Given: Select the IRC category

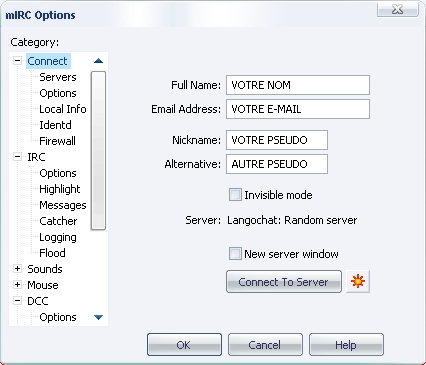Looking at the screenshot, I should tap(36, 157).
